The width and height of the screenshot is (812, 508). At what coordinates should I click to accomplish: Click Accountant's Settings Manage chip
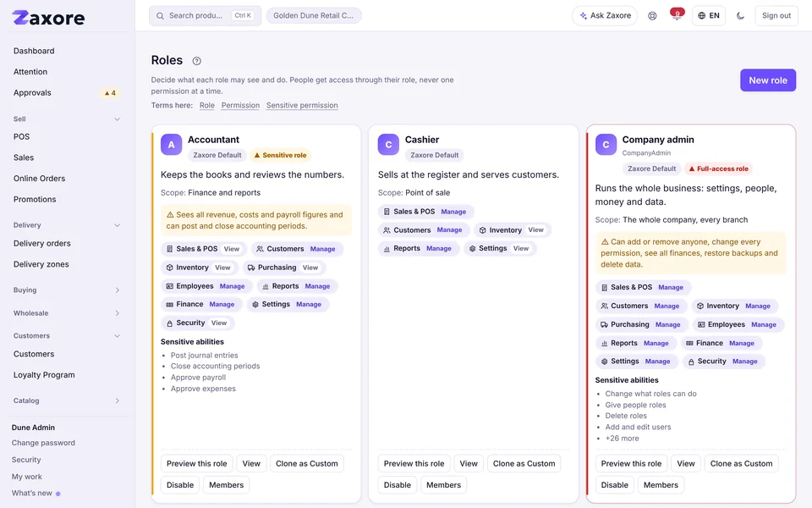click(x=288, y=304)
